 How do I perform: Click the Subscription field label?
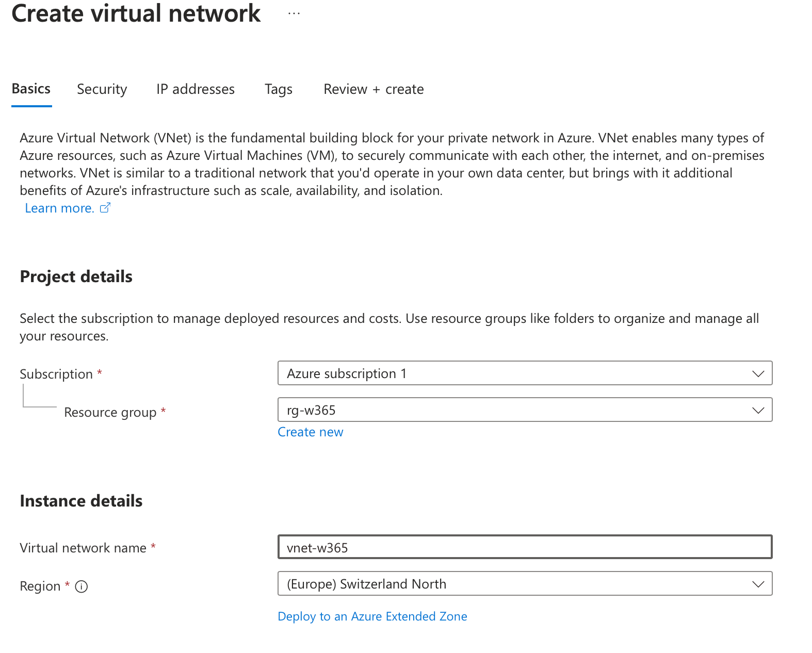56,374
